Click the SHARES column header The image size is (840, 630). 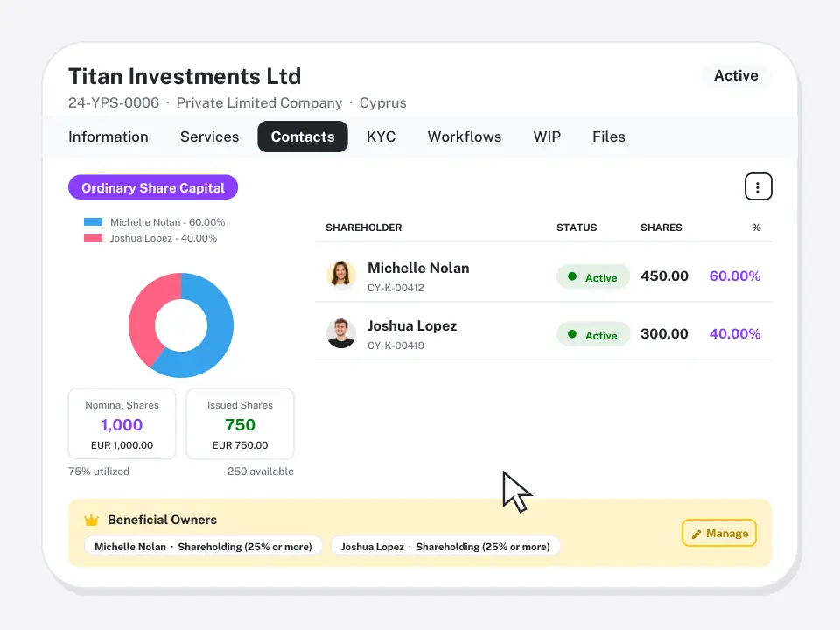pos(661,227)
